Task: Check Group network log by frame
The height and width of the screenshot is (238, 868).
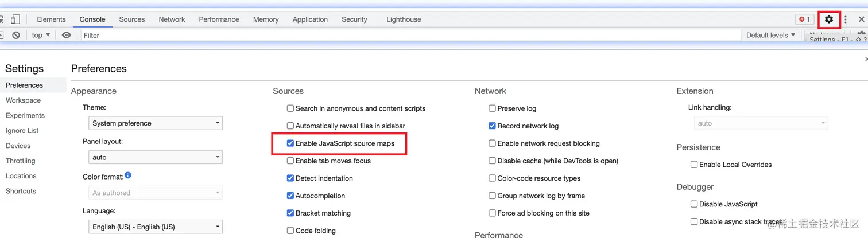Action: (x=493, y=196)
